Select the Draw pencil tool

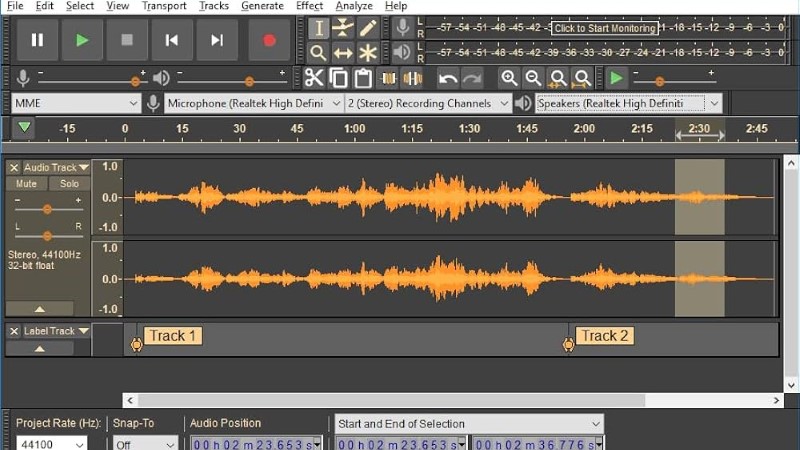click(x=368, y=28)
